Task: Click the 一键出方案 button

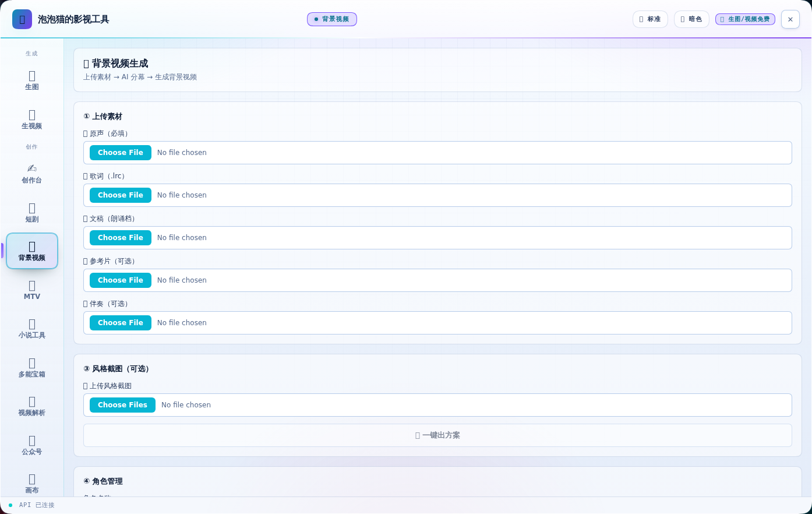Action: 437,435
